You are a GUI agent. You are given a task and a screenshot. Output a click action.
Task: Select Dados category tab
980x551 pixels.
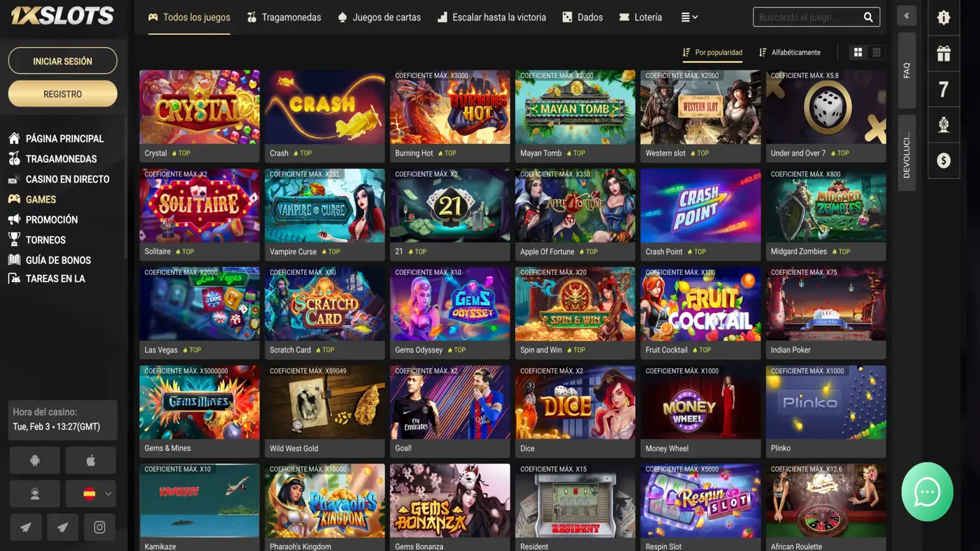[x=582, y=17]
